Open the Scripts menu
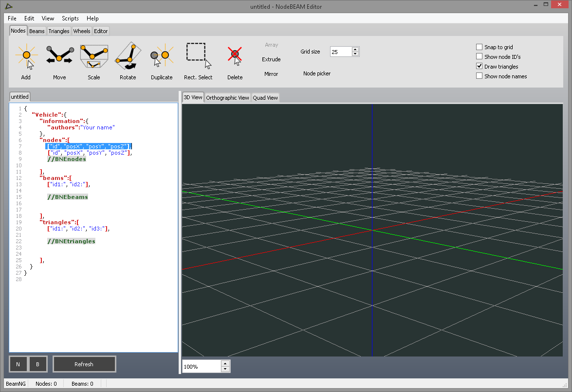 70,18
